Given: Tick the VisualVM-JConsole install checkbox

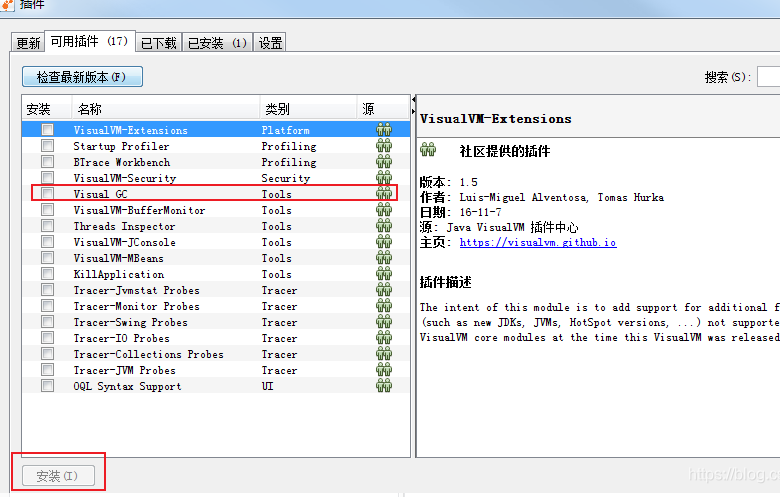Looking at the screenshot, I should [47, 242].
